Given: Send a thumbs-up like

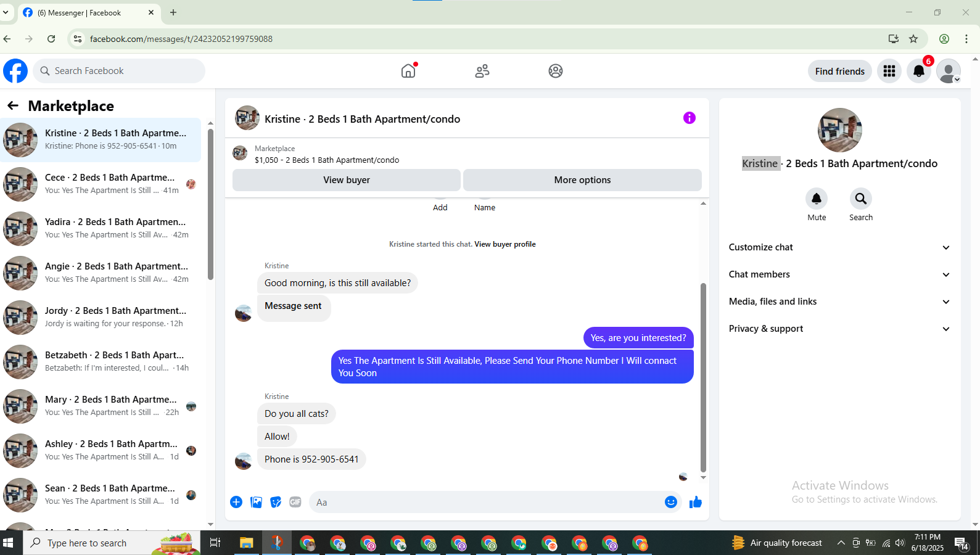Looking at the screenshot, I should (696, 502).
